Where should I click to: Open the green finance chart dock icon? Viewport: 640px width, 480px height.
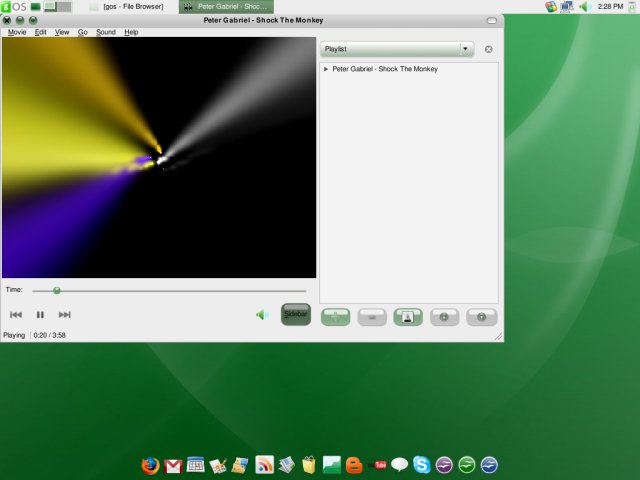[x=331, y=465]
